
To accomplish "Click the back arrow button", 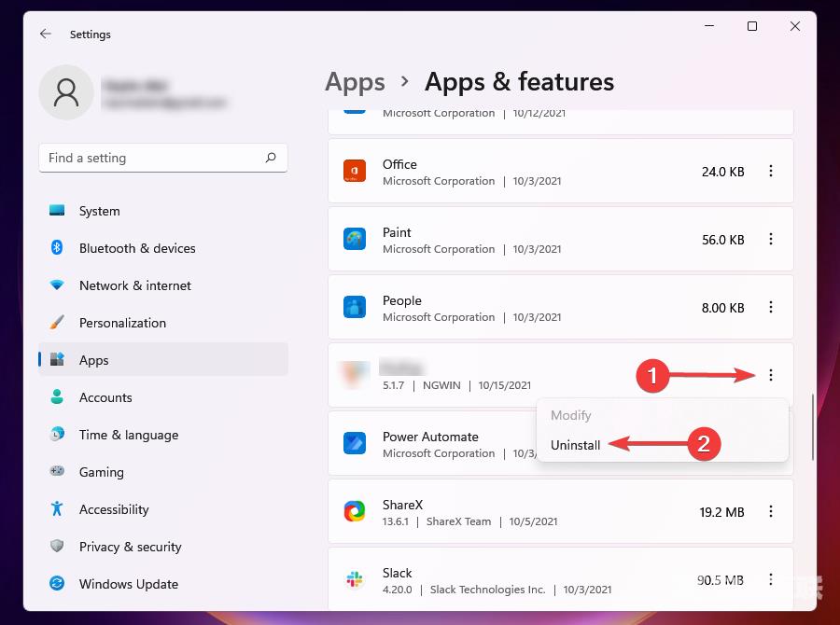I will pyautogui.click(x=45, y=34).
